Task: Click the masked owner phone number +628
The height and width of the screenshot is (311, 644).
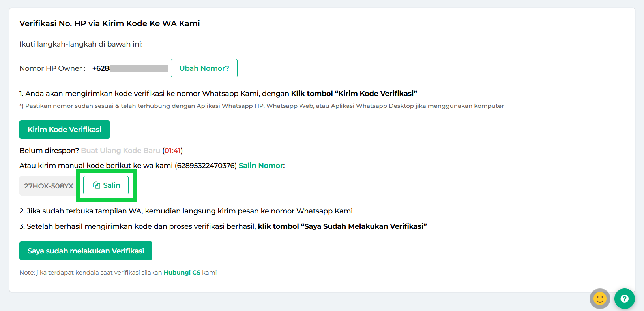Action: point(130,68)
